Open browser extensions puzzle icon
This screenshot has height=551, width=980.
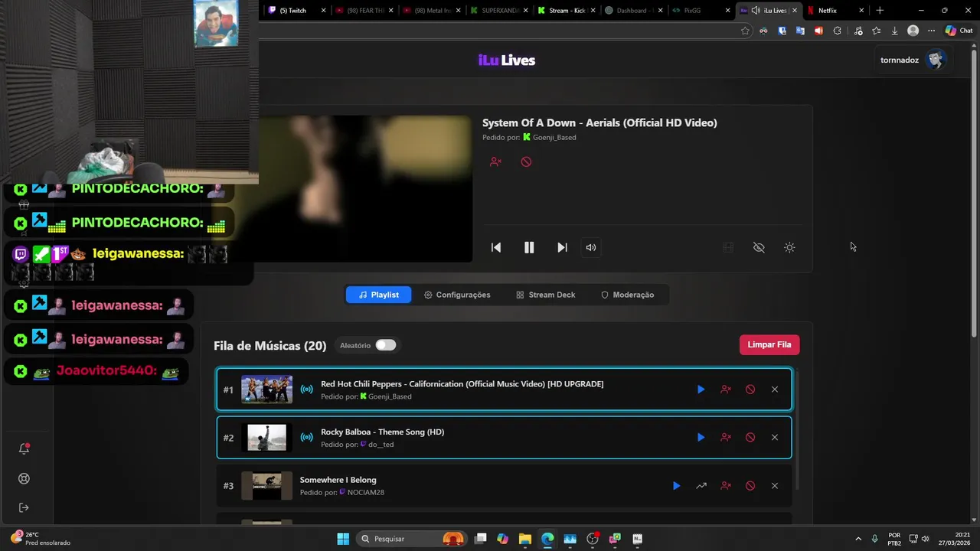point(837,31)
